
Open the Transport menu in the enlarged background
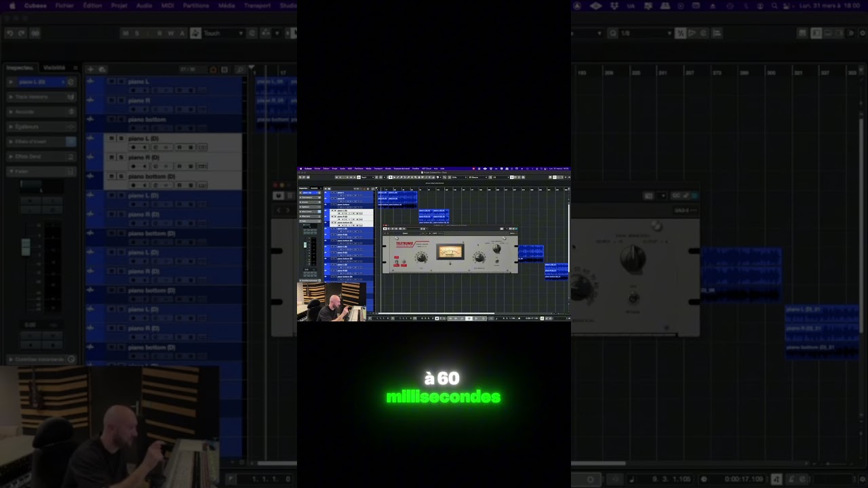[x=257, y=5]
